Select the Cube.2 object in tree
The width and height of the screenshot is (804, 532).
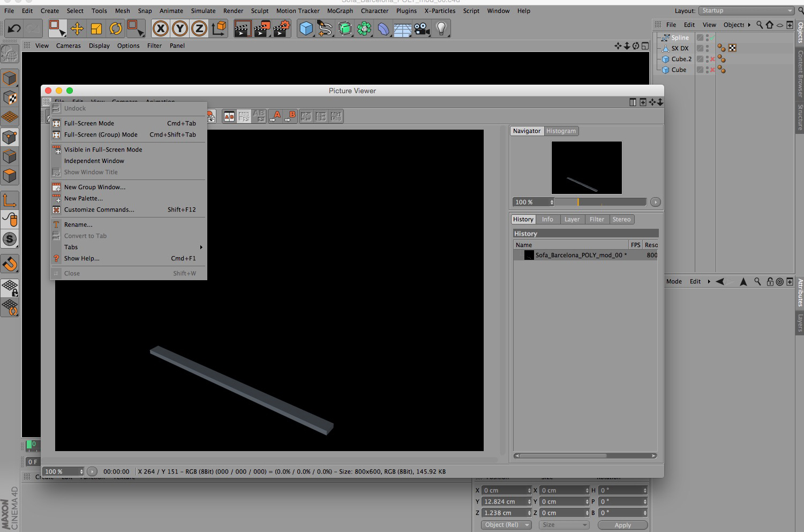(681, 59)
